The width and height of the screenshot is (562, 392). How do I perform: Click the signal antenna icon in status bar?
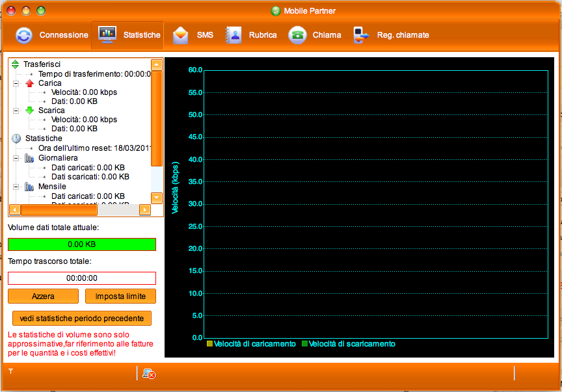pyautogui.click(x=10, y=371)
